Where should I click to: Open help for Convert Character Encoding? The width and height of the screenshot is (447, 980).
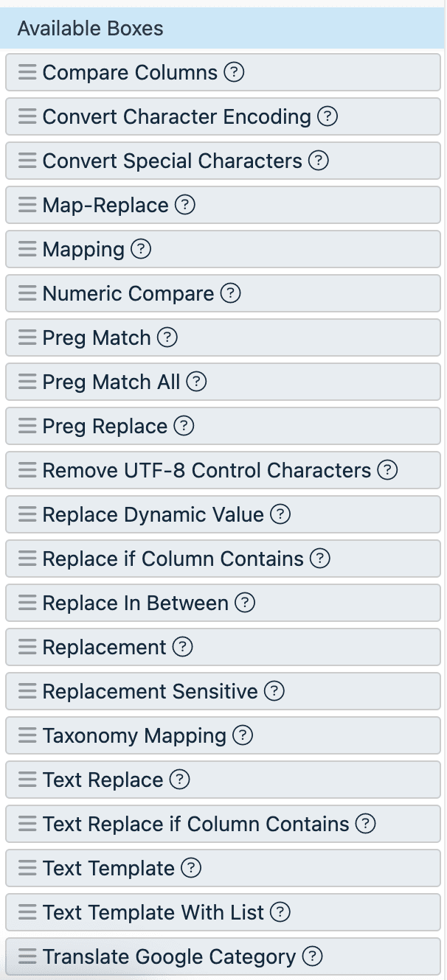[327, 116]
